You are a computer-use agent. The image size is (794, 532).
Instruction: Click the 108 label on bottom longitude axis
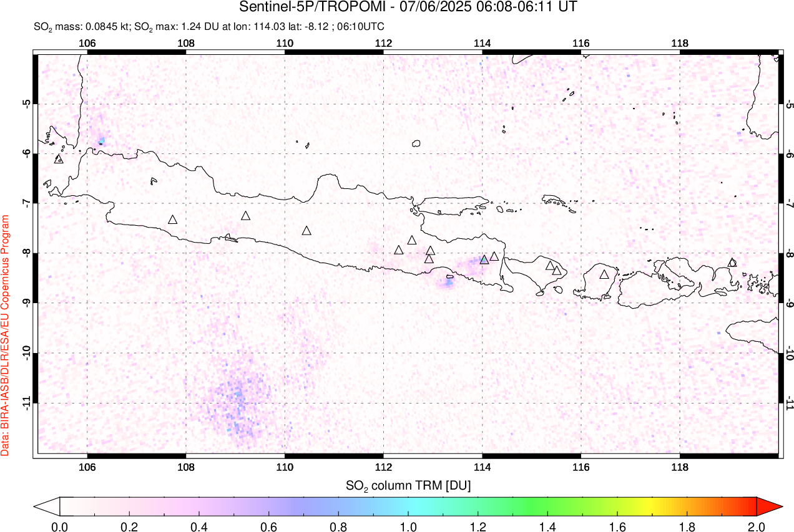[x=186, y=467]
